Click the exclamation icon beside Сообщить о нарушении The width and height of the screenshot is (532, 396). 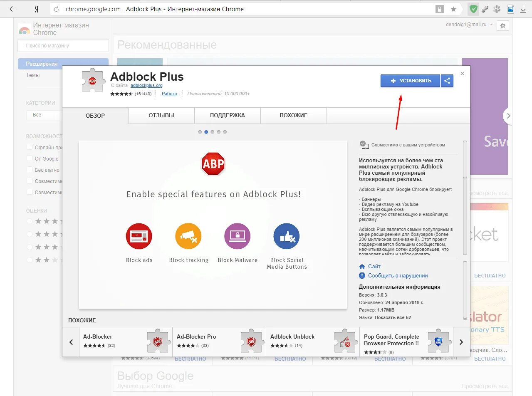[362, 275]
